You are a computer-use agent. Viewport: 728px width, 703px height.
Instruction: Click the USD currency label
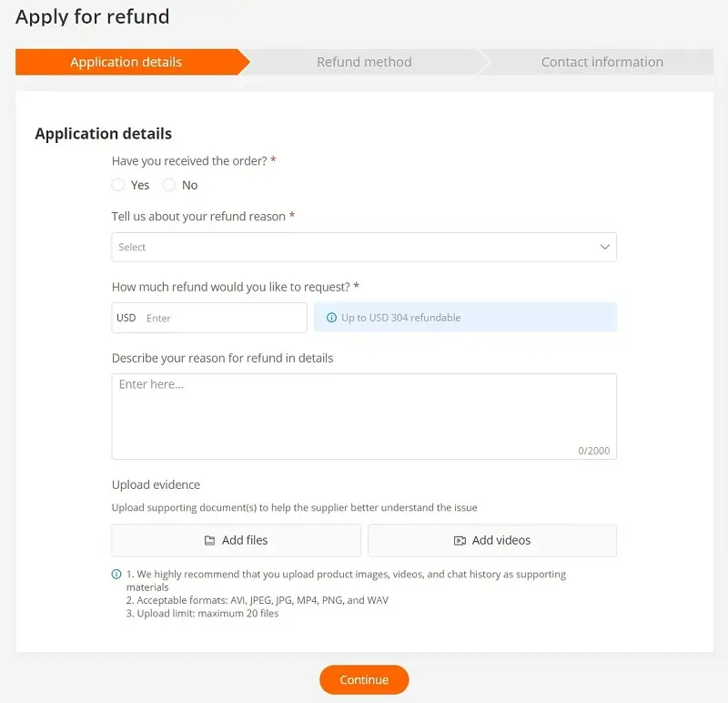click(x=126, y=318)
